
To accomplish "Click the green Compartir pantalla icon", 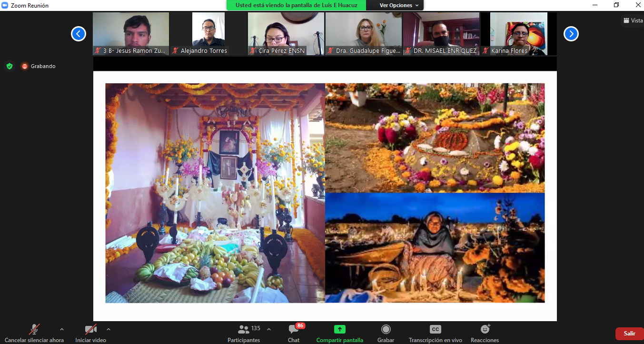I will [x=339, y=329].
